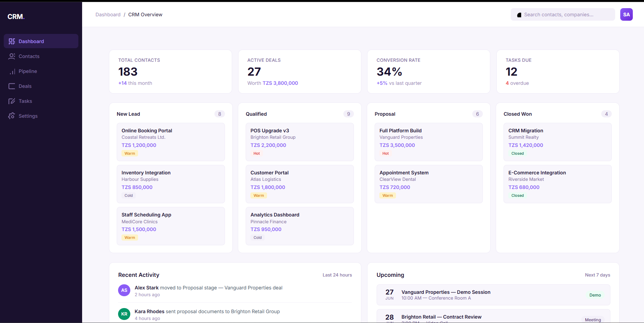
Task: Open the Total Contacts stat card
Action: tap(170, 72)
